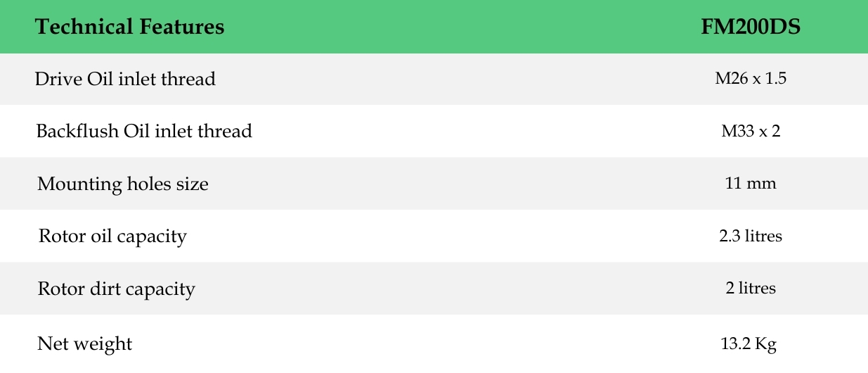Image resolution: width=868 pixels, height=373 pixels.
Task: Select the Net weight label
Action: [85, 344]
